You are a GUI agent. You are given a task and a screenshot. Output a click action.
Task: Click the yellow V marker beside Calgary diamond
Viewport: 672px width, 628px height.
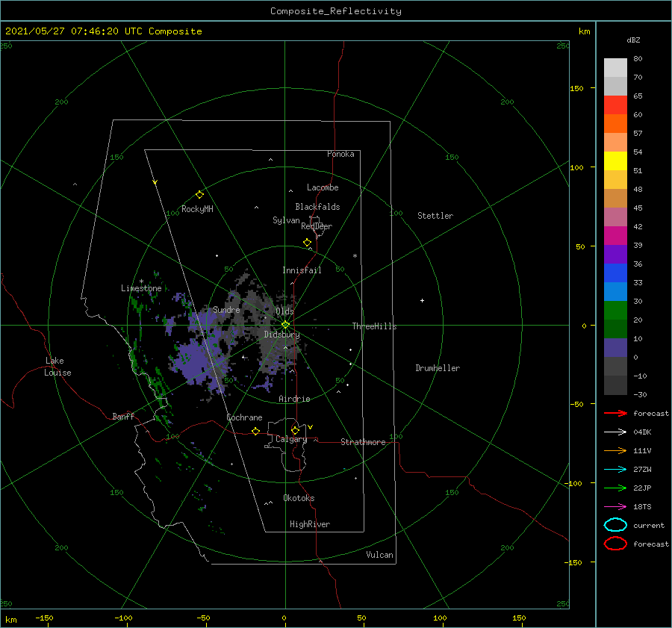(x=311, y=427)
